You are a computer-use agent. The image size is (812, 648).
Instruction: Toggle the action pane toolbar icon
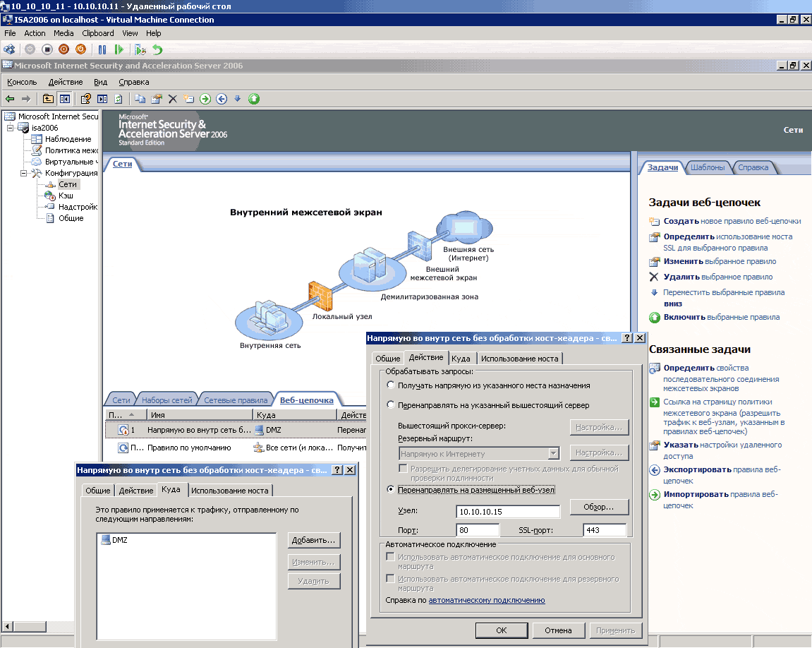(x=102, y=99)
